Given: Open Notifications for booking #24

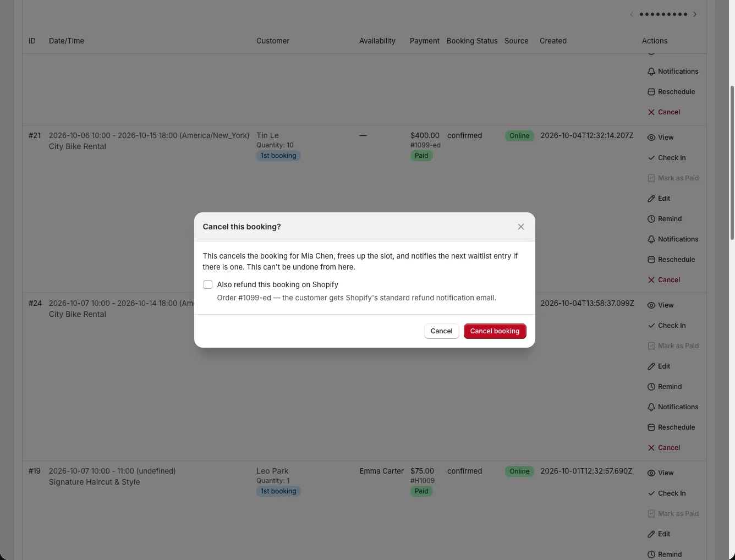Looking at the screenshot, I should (x=673, y=407).
